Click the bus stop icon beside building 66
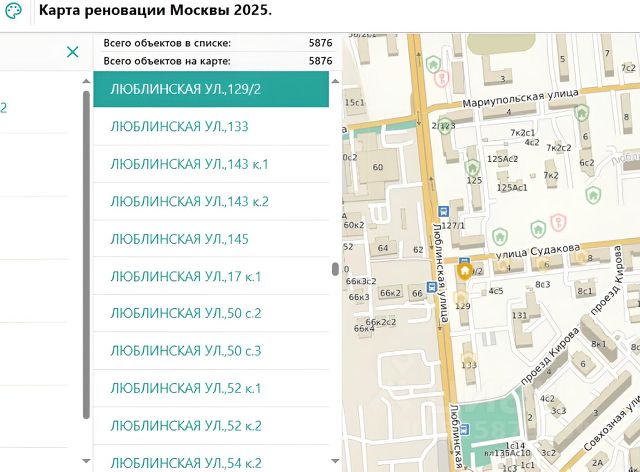The height and width of the screenshot is (472, 640). (x=432, y=287)
